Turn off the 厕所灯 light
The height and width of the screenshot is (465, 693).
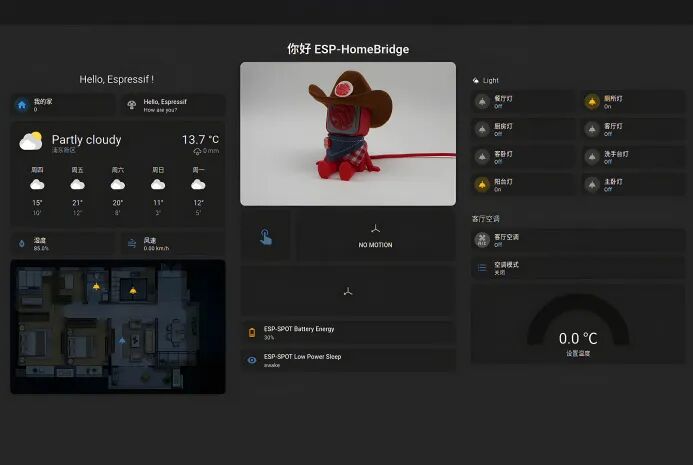coord(592,102)
